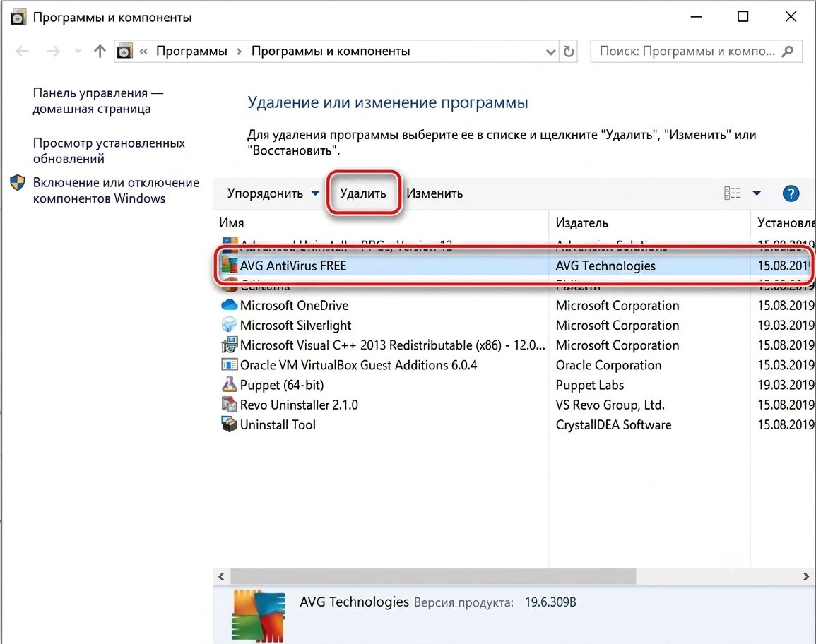Open the Упорядочить dropdown menu
This screenshot has height=644, width=816.
273,193
